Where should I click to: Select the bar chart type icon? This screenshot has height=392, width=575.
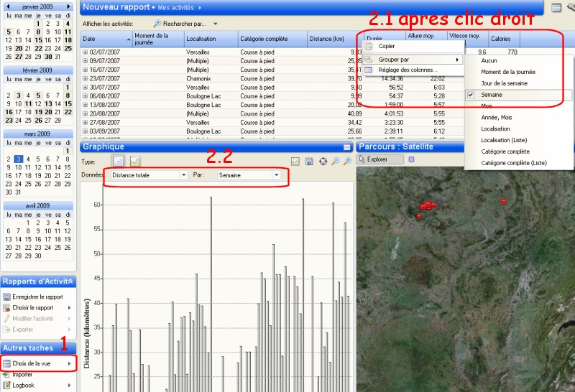(x=118, y=162)
